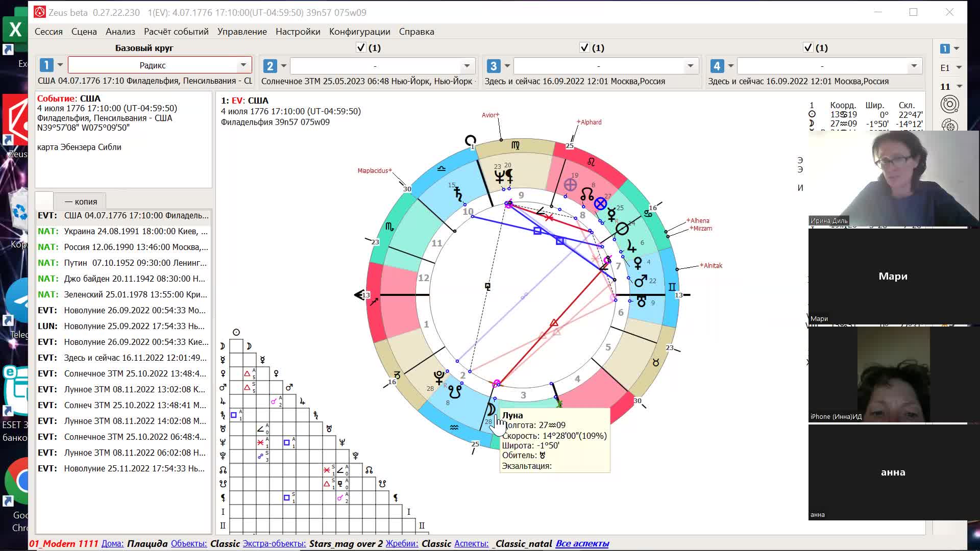Switch to the — копия tab

(x=80, y=202)
